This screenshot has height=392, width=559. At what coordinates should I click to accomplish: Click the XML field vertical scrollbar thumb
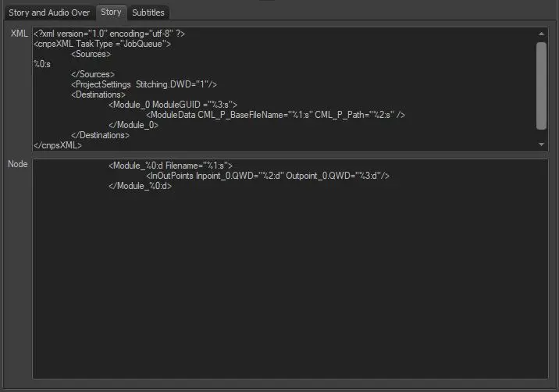tap(542, 84)
